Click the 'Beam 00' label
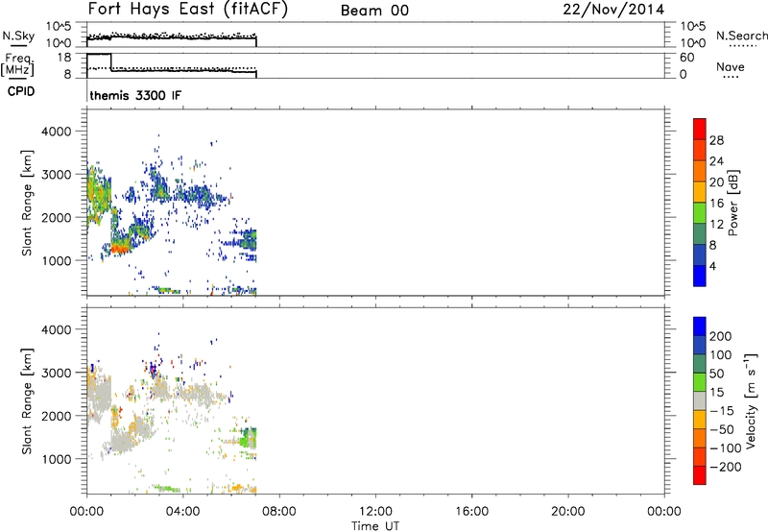Viewport: 768px width, 532px height. pos(374,11)
